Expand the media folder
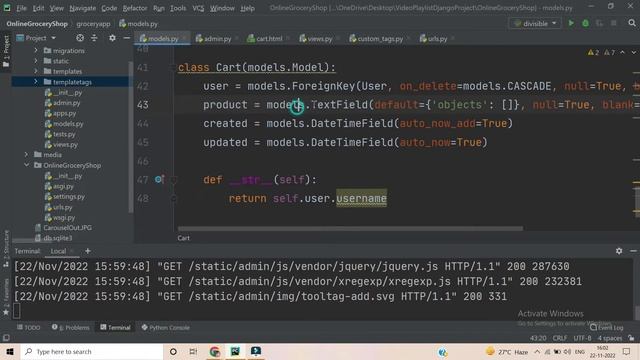640x360 pixels. pos(27,155)
